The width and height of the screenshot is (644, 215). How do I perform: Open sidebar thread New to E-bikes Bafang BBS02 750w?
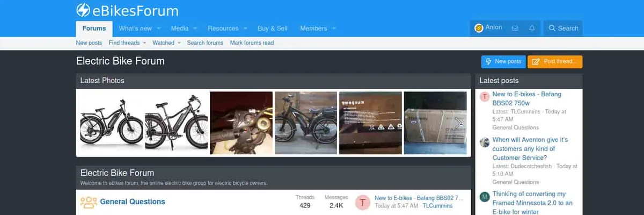pos(527,98)
